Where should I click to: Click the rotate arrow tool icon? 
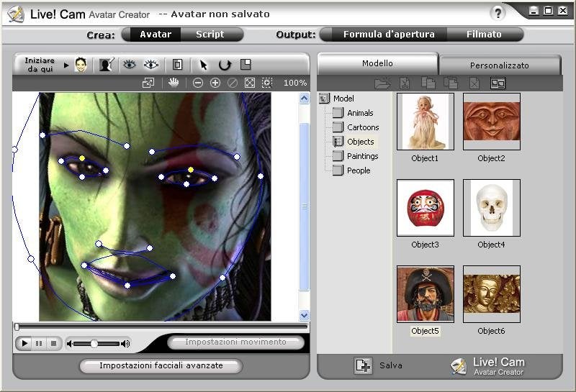point(225,65)
